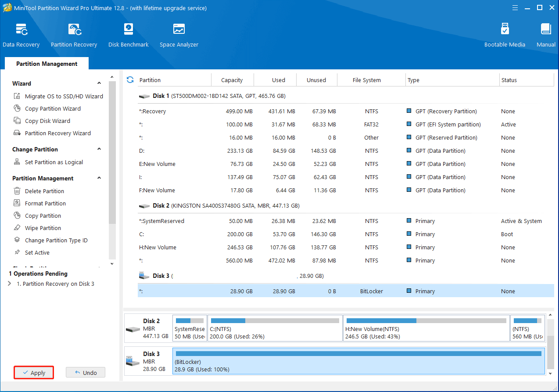Select the *:SystemReserved partition row

(346, 221)
